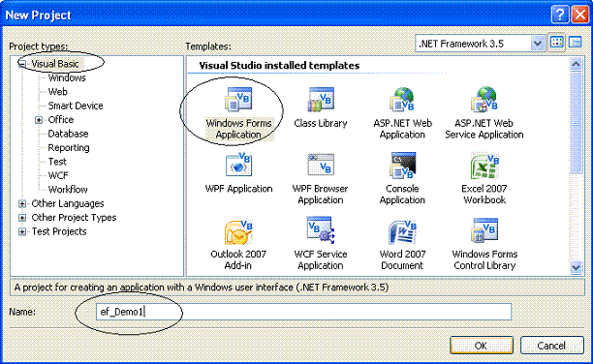Select Test Projects in the tree
The image size is (593, 364).
click(x=59, y=231)
